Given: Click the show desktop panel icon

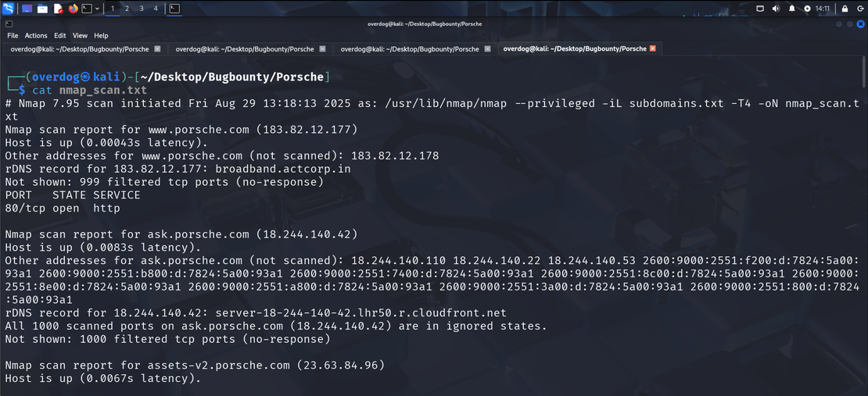Looking at the screenshot, I should 27,9.
